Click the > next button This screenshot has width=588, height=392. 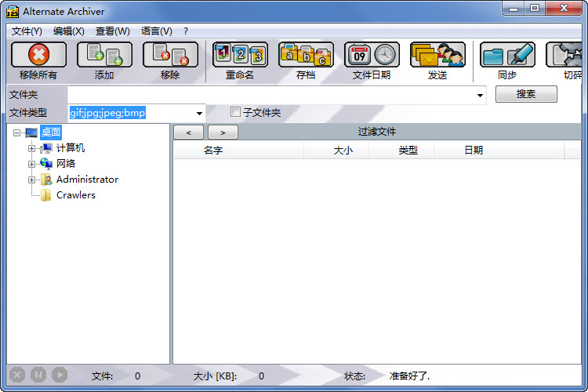point(223,132)
